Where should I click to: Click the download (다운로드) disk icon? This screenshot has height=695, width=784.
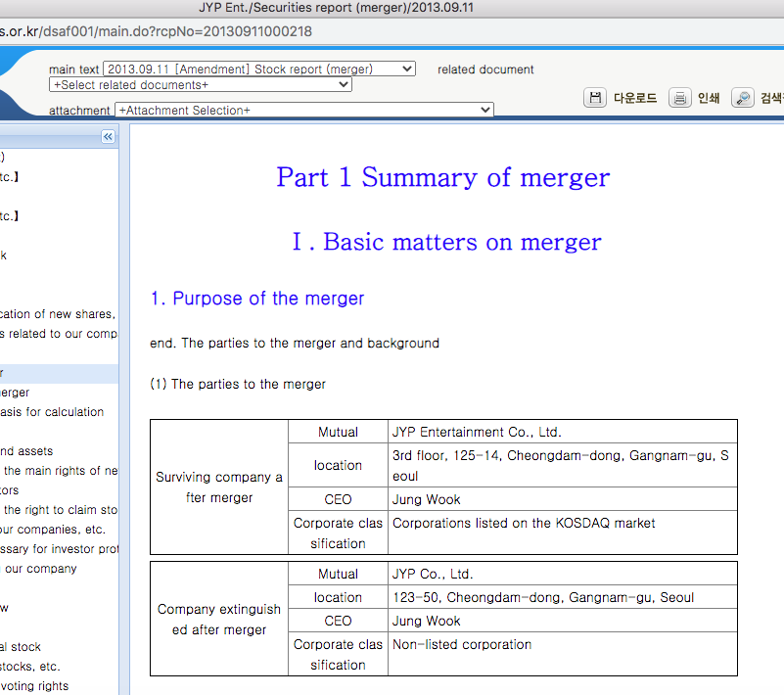pyautogui.click(x=594, y=98)
